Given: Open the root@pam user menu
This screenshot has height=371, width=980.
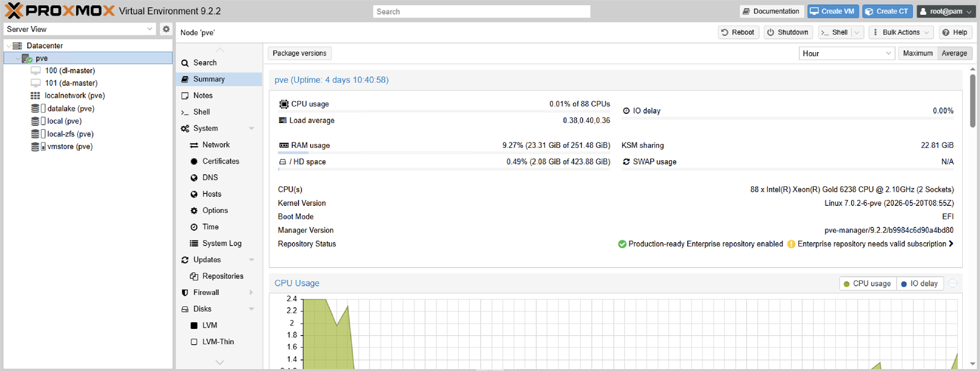Looking at the screenshot, I should (x=946, y=11).
